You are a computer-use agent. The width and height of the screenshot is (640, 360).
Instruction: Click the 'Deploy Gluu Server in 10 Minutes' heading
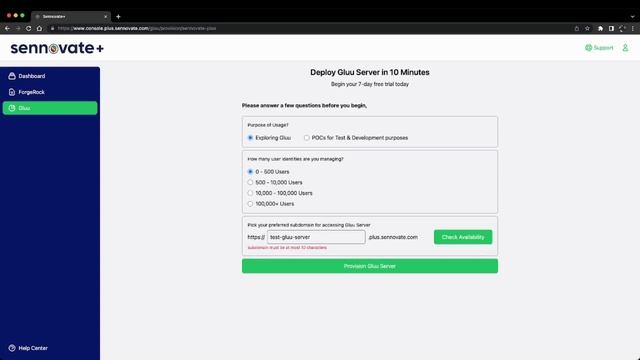tap(370, 72)
